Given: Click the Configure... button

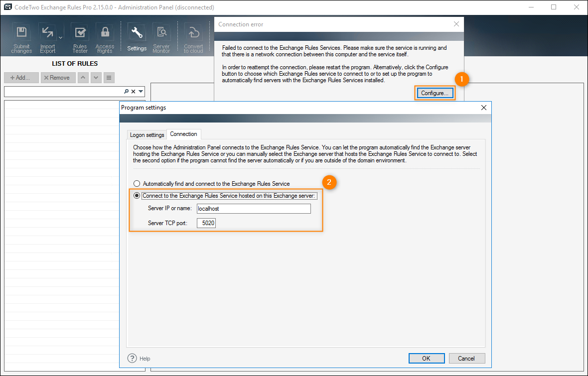Looking at the screenshot, I should (x=435, y=93).
